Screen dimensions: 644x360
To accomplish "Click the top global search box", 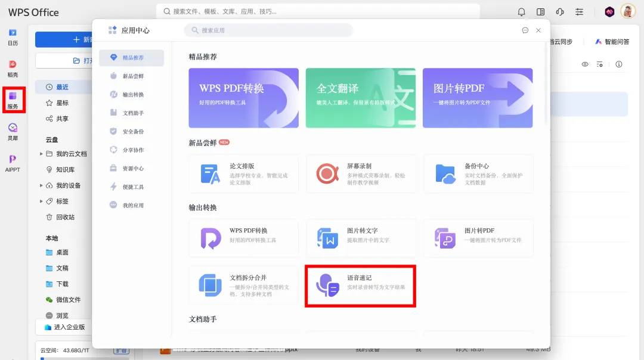I will 317,11.
